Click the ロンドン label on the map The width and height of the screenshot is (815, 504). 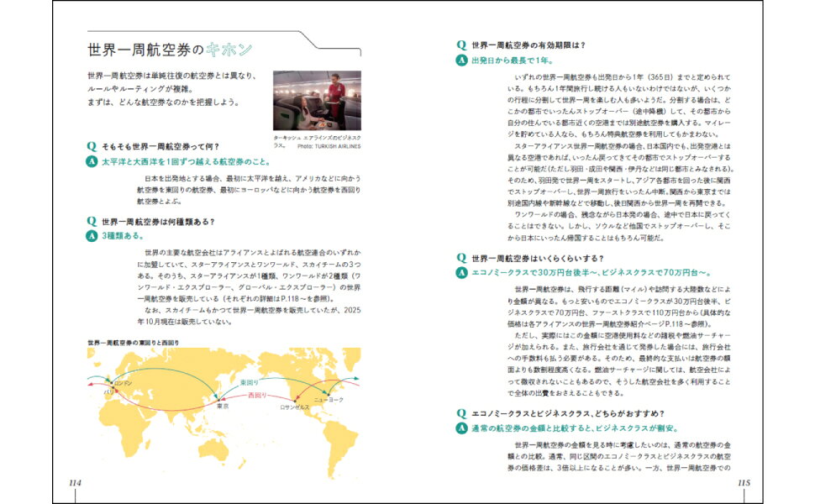[124, 383]
